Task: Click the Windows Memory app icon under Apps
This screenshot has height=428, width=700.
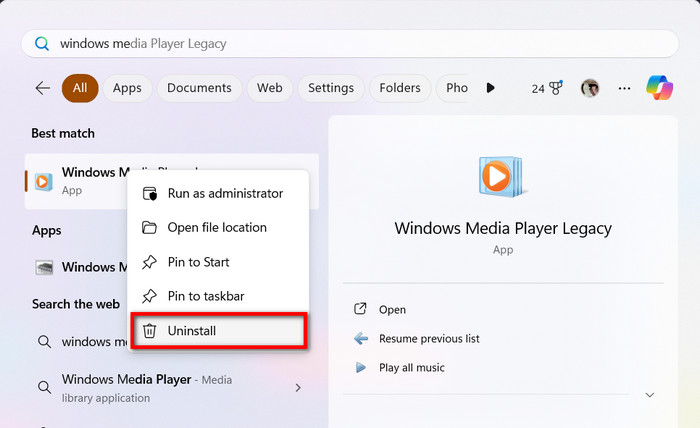Action: click(44, 267)
